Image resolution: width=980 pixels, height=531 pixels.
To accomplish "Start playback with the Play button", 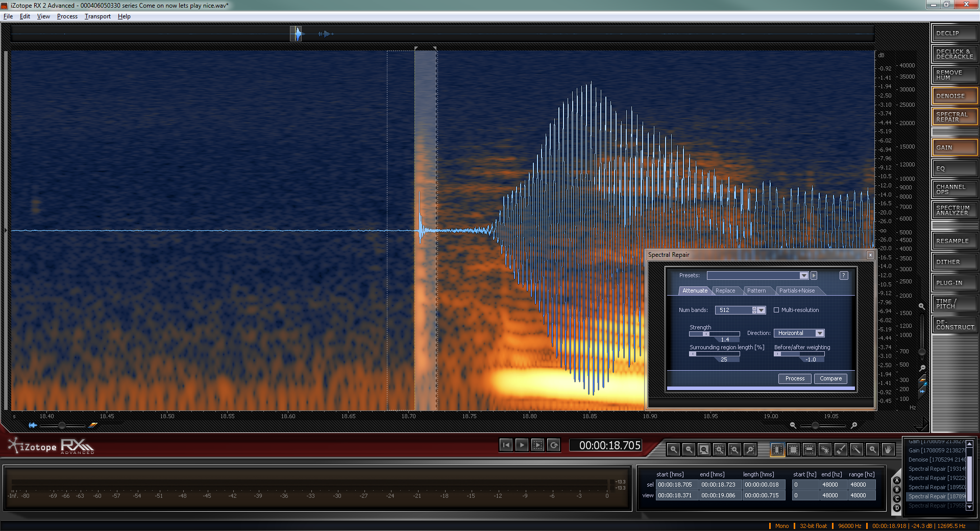I will point(522,445).
